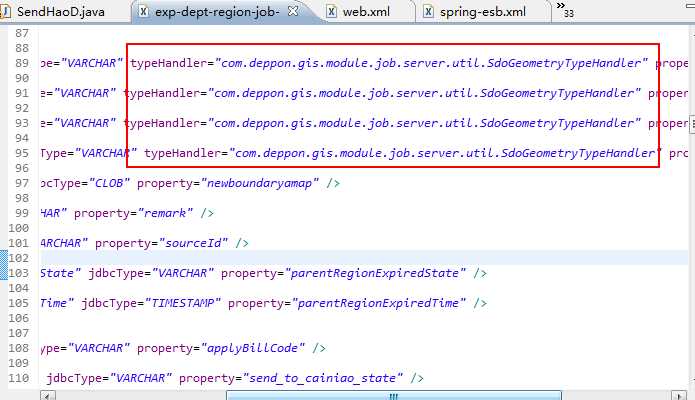Open the web.xml tab
Image resolution: width=695 pixels, height=400 pixels.
point(366,12)
